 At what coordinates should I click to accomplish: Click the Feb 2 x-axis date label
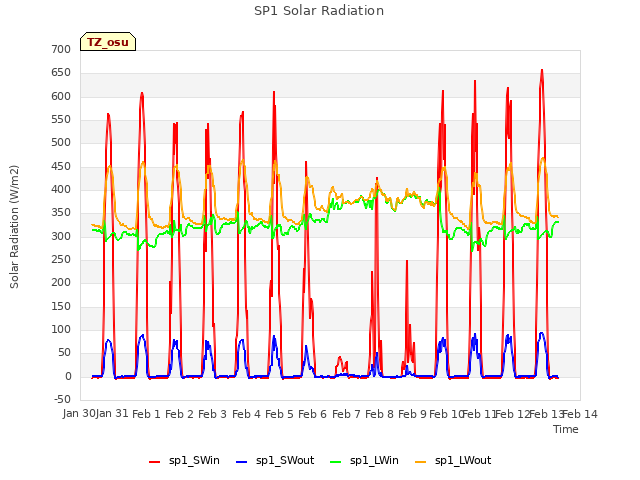click(x=179, y=414)
